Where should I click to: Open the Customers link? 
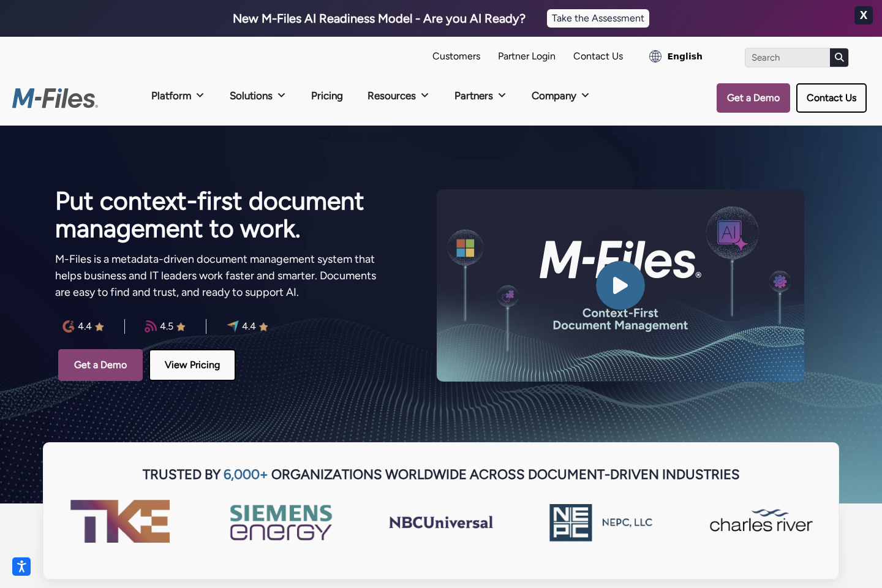click(456, 56)
